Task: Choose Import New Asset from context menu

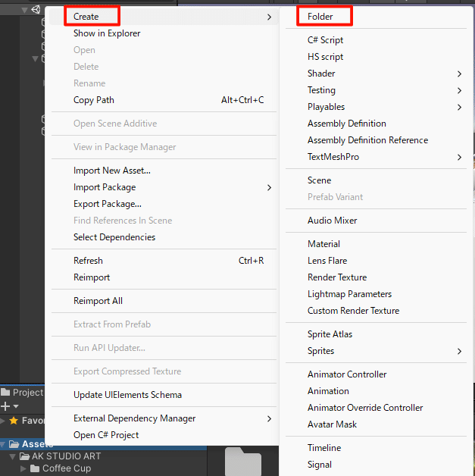Action: coord(112,171)
